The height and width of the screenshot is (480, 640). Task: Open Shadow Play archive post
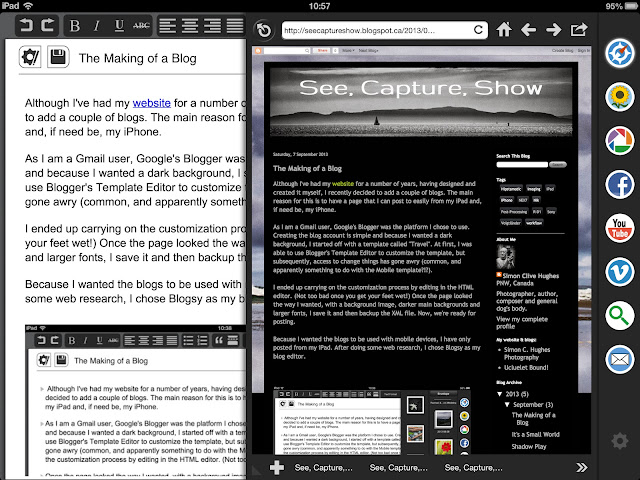coord(529,447)
